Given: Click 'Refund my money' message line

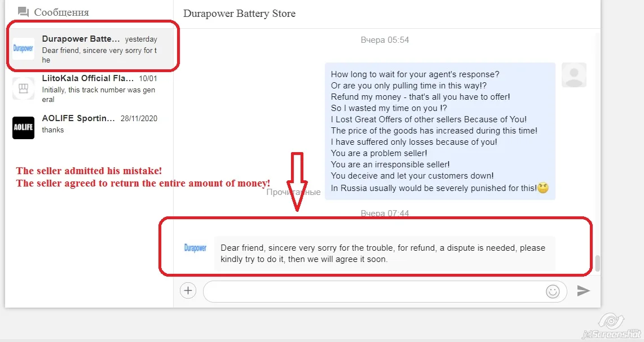Looking at the screenshot, I should coord(420,97).
